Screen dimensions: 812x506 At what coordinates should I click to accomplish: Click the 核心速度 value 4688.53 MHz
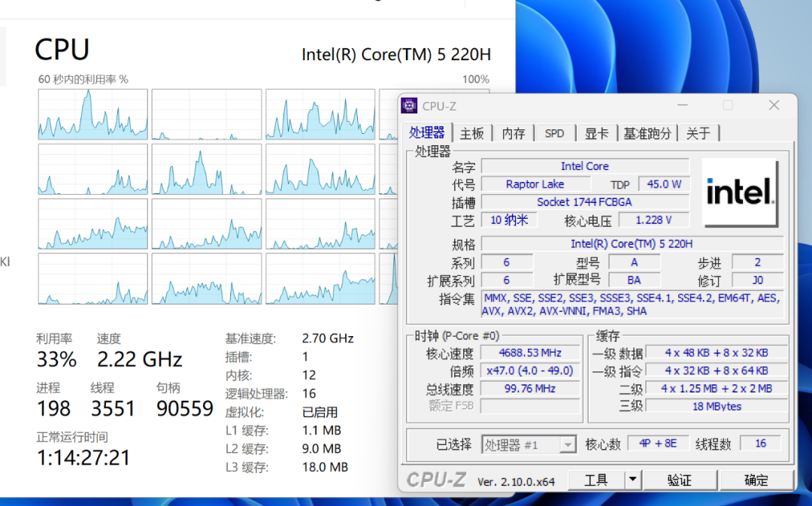tap(530, 353)
